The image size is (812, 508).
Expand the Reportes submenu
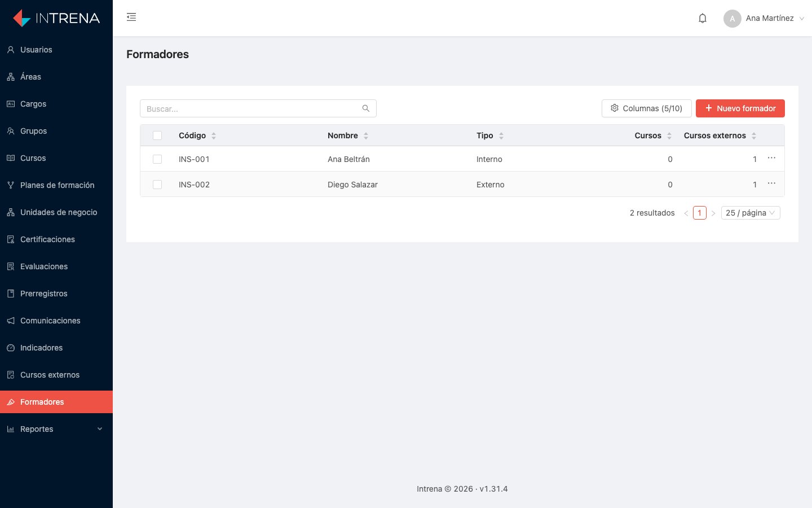(x=56, y=429)
